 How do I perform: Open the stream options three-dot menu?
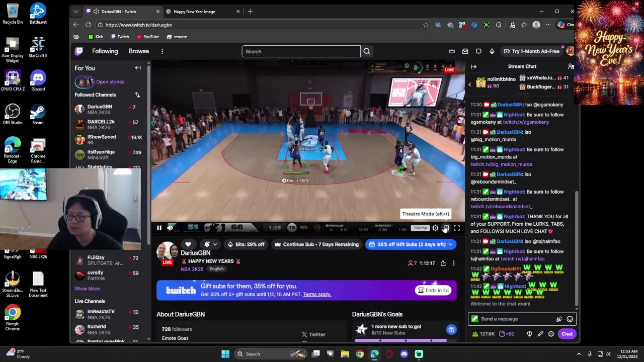(453, 263)
